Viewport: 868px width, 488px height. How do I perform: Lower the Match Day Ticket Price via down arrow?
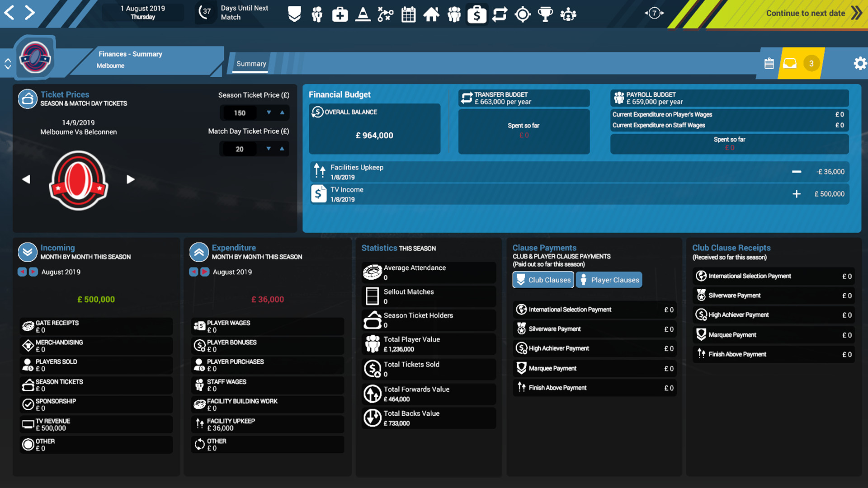pos(269,149)
